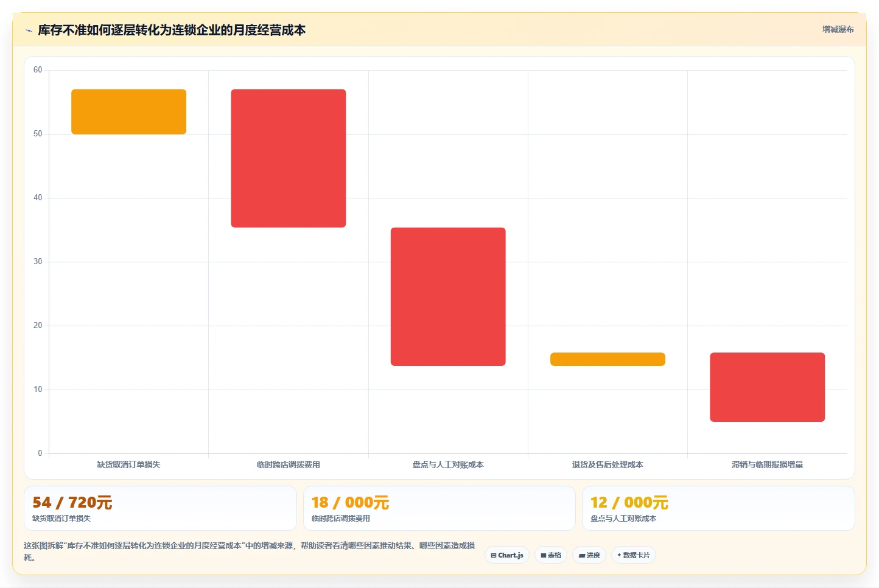
Task: Click x-axis label 缺货取消订单损失
Action: [x=128, y=464]
